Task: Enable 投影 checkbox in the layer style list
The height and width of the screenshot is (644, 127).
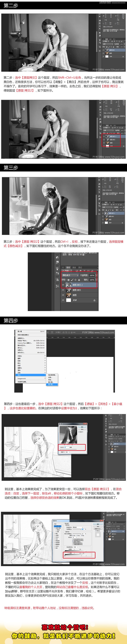Action: (55, 548)
